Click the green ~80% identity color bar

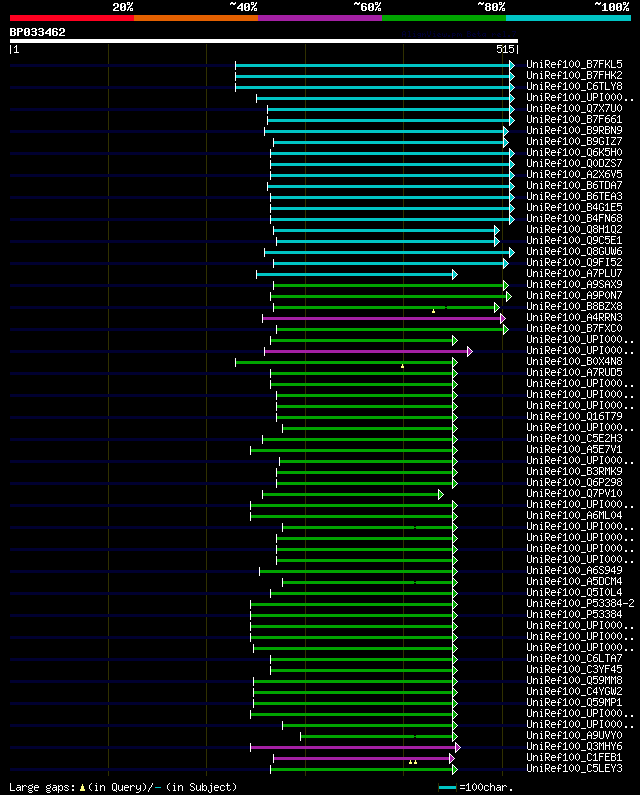coord(444,18)
